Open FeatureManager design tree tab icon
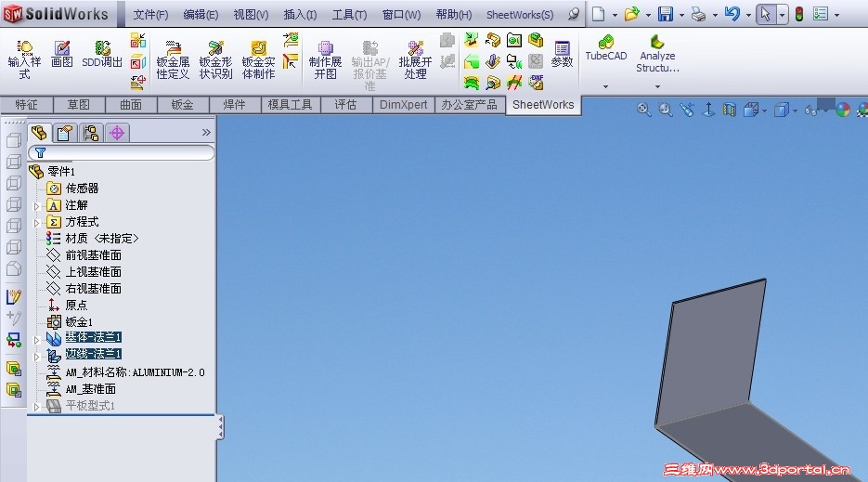The height and width of the screenshot is (482, 868). (x=39, y=133)
